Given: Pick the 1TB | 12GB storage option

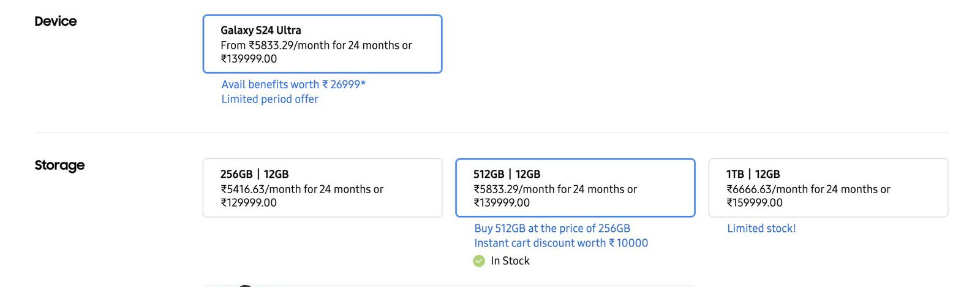Looking at the screenshot, I should coord(827,188).
